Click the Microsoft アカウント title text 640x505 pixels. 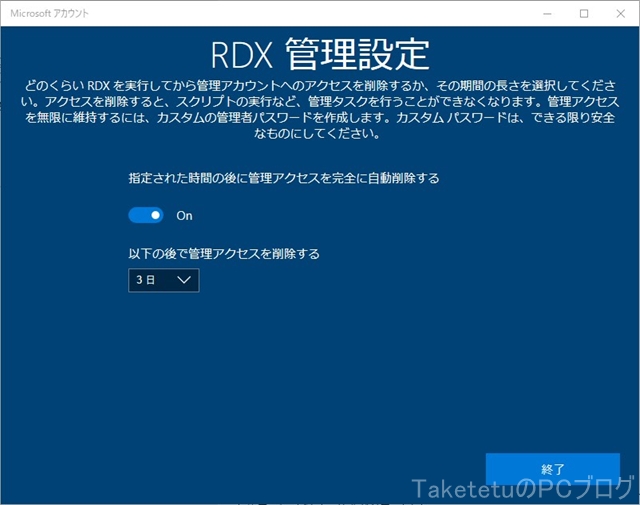(49, 13)
